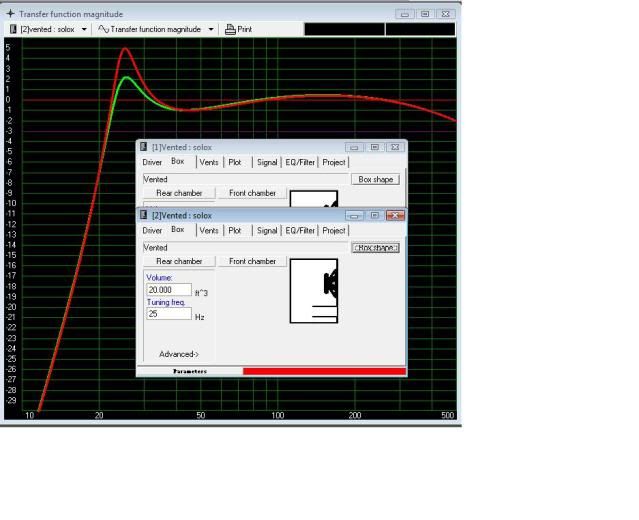Click the [1]Vented : solox window title icon

pyautogui.click(x=143, y=147)
